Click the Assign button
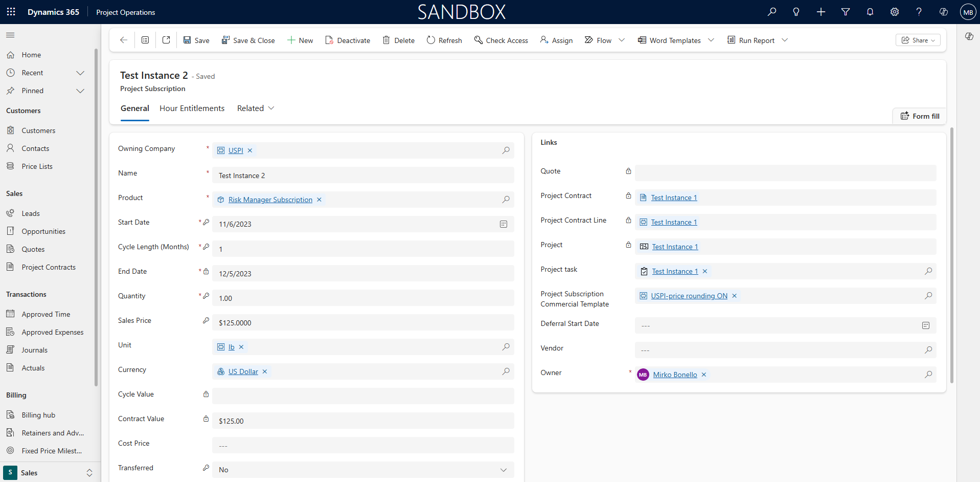The height and width of the screenshot is (482, 980). pos(556,40)
